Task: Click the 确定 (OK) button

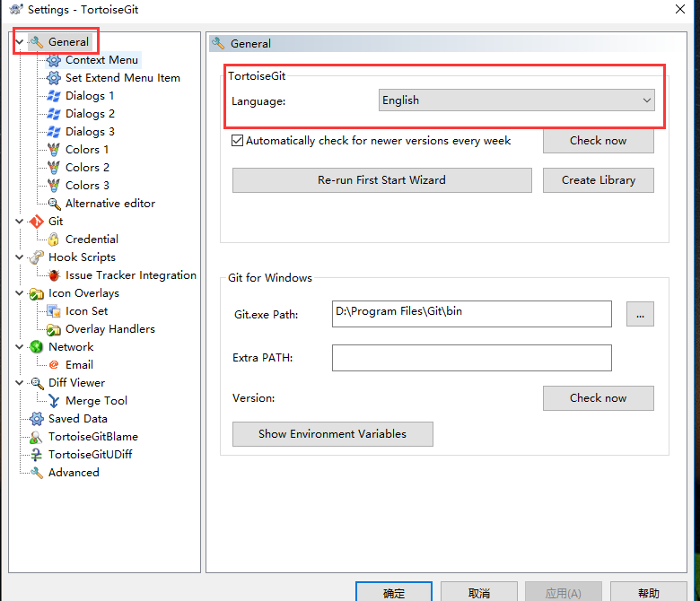Action: [x=394, y=592]
